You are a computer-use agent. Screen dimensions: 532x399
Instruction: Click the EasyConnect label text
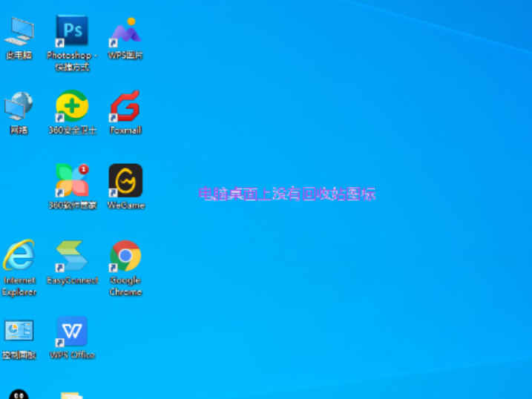pyautogui.click(x=72, y=280)
